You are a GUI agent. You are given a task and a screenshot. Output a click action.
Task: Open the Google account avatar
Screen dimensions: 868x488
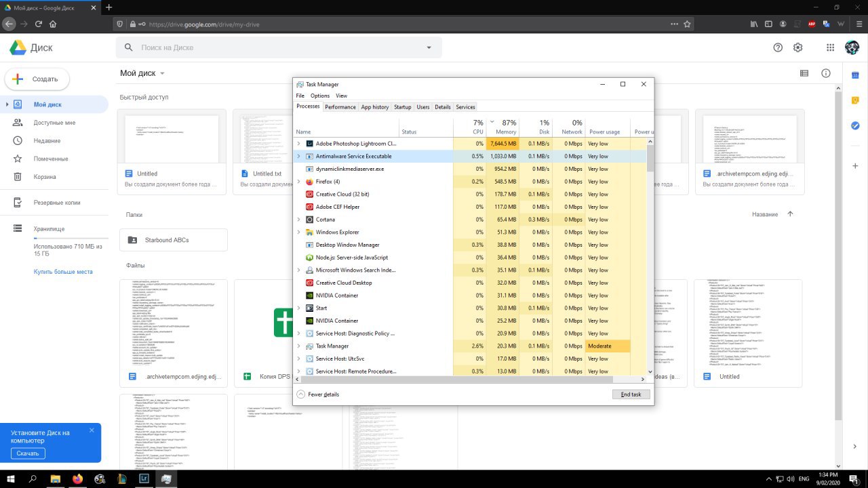(x=852, y=47)
